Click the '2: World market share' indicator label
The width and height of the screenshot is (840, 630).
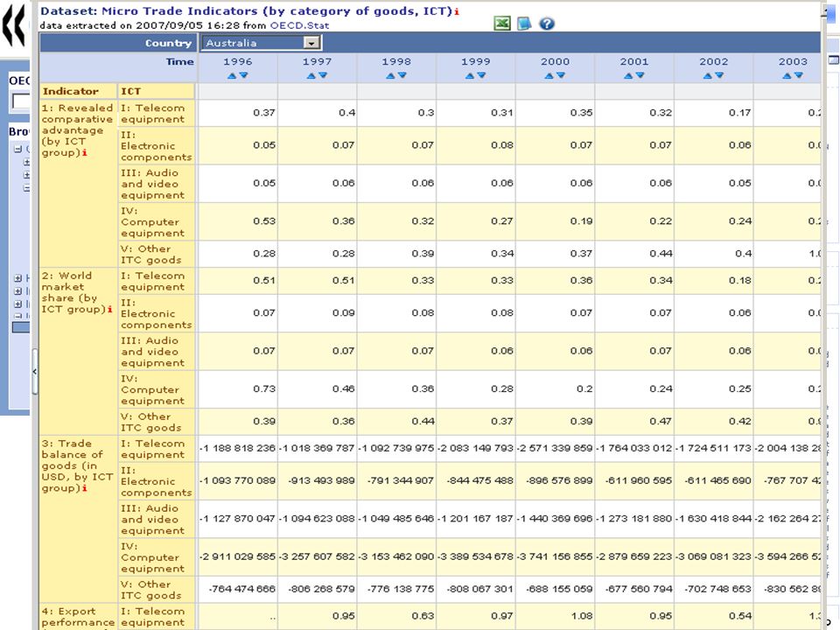click(74, 292)
